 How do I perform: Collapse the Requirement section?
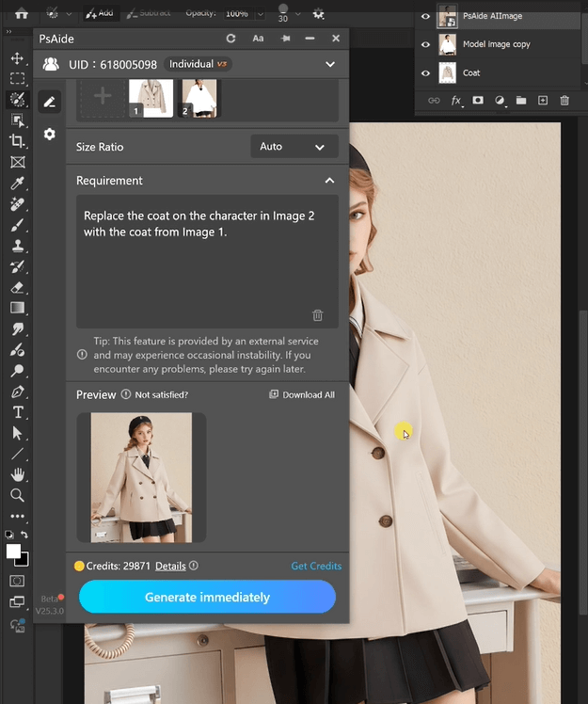(329, 181)
